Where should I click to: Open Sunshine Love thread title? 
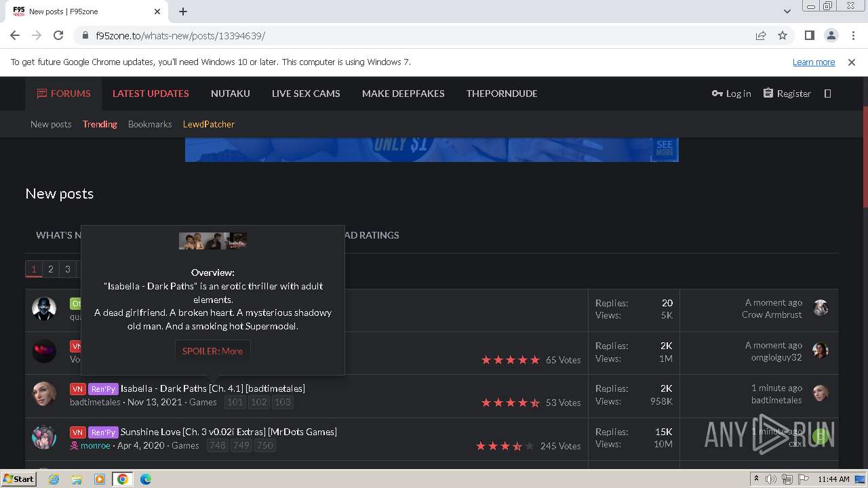pos(229,432)
